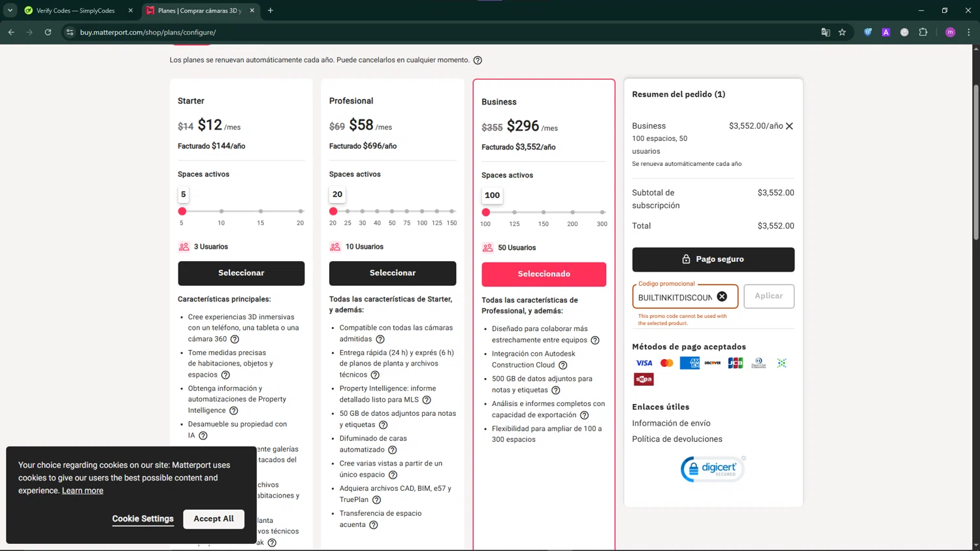This screenshot has height=551, width=980.
Task: Click Starter slider handle at 5 spaces
Action: [x=182, y=211]
